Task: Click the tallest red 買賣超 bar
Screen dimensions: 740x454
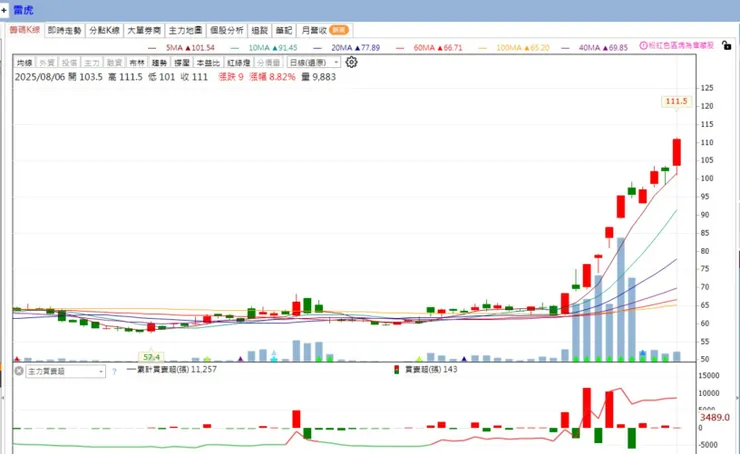Action: (587, 408)
